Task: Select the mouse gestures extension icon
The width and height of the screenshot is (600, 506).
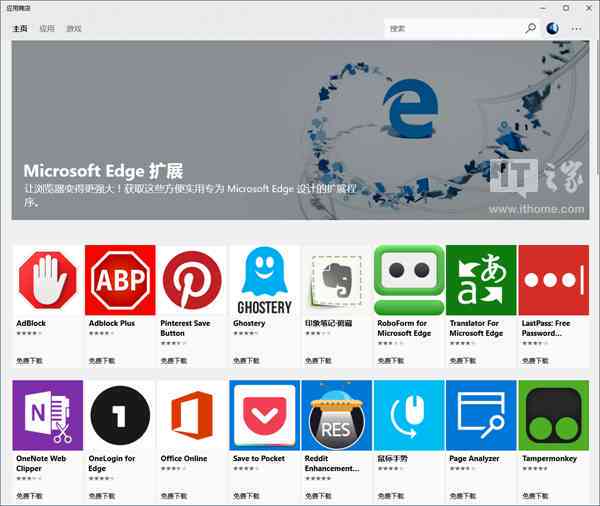Action: coord(409,415)
